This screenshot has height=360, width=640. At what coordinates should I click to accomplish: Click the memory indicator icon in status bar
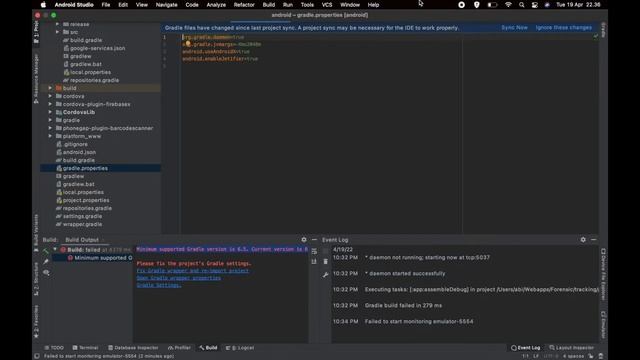coord(600,356)
